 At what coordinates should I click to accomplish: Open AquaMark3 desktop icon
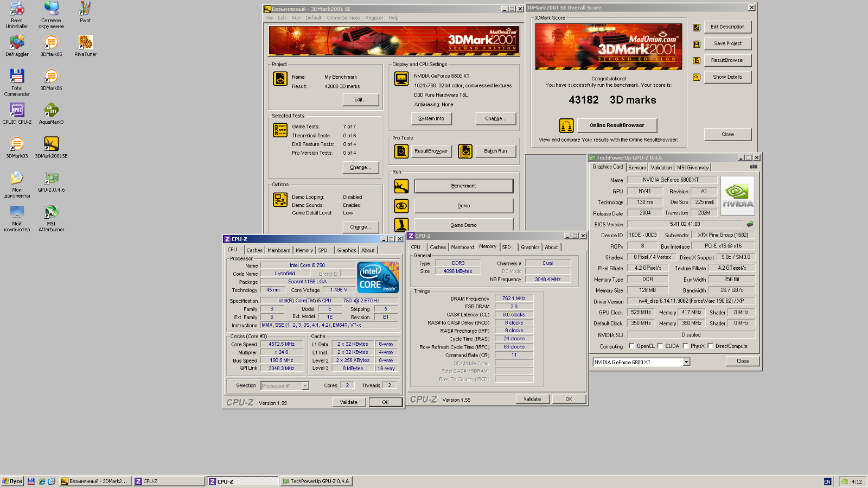pos(51,114)
